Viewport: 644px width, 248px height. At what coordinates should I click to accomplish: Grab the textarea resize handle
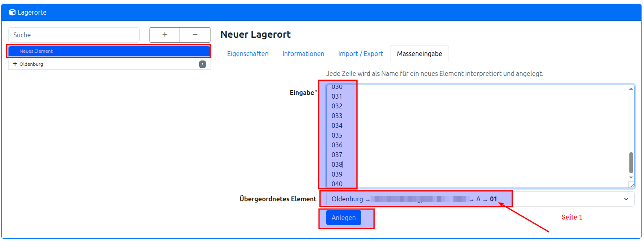click(631, 185)
